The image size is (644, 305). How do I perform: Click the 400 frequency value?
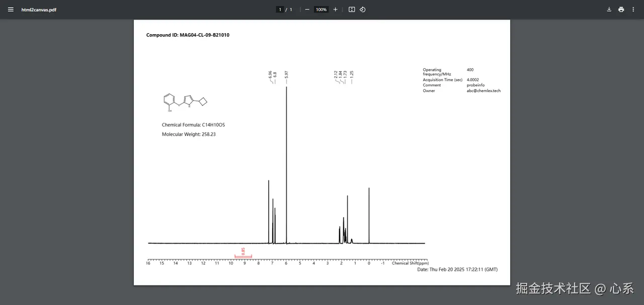pos(470,70)
